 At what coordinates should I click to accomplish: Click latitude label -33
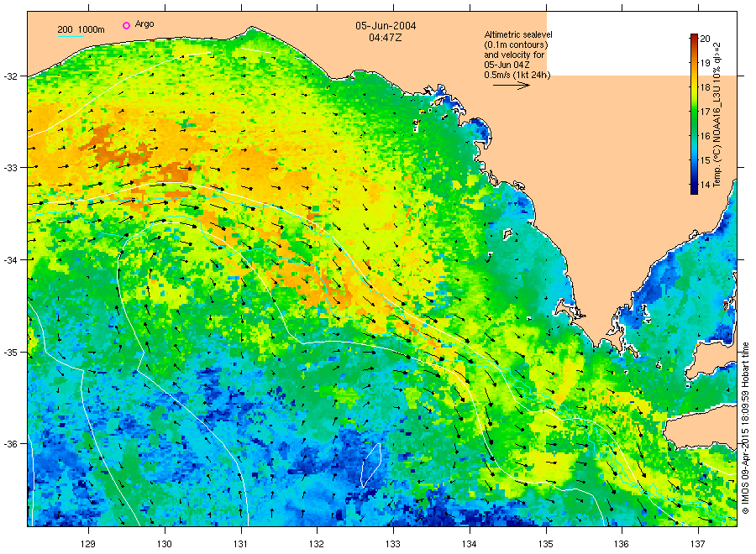point(11,168)
